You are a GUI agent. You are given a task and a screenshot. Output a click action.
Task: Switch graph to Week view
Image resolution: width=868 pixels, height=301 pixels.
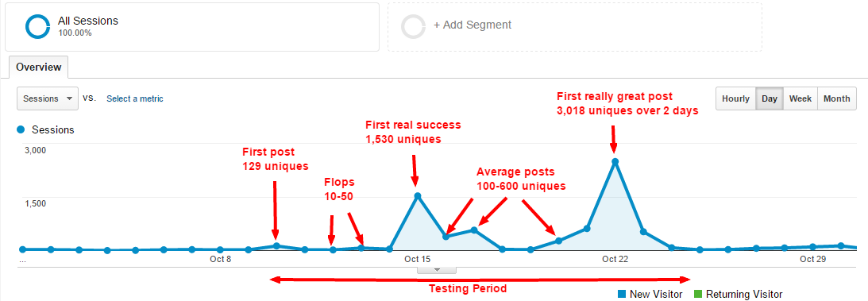point(800,98)
